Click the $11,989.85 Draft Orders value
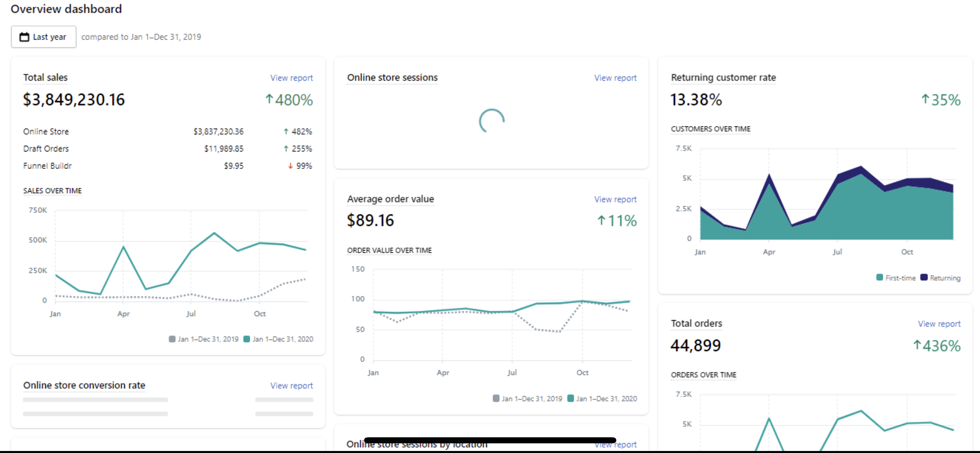 (x=224, y=149)
